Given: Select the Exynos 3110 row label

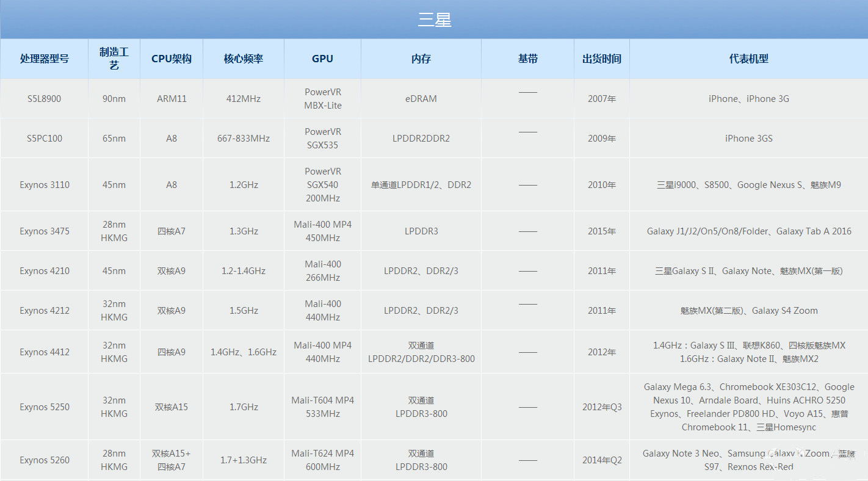Looking at the screenshot, I should pyautogui.click(x=44, y=185).
